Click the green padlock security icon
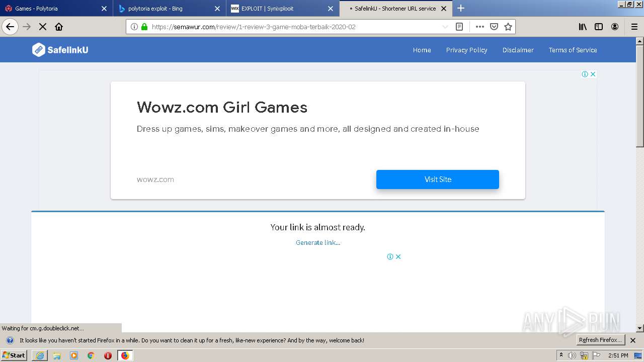 click(x=144, y=27)
